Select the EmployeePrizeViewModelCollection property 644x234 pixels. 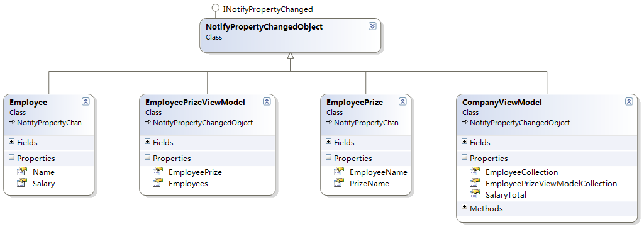[x=551, y=184]
